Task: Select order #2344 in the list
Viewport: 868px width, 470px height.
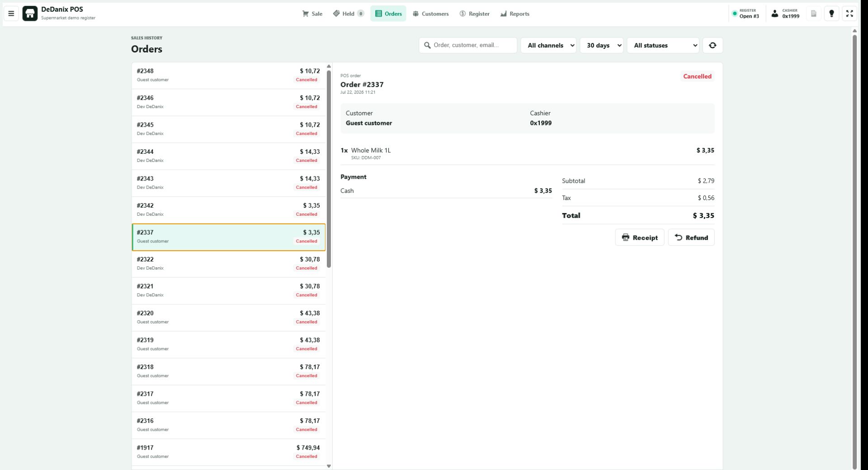Action: click(228, 156)
